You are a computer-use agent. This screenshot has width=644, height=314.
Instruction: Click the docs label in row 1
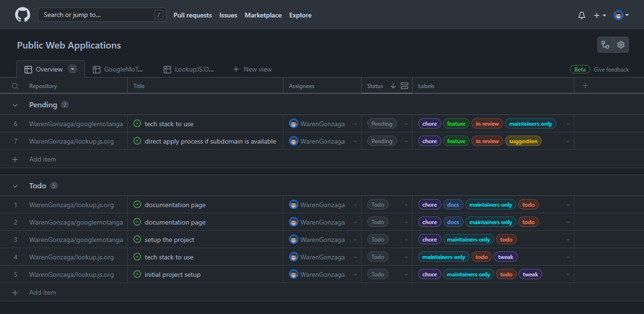click(x=453, y=205)
